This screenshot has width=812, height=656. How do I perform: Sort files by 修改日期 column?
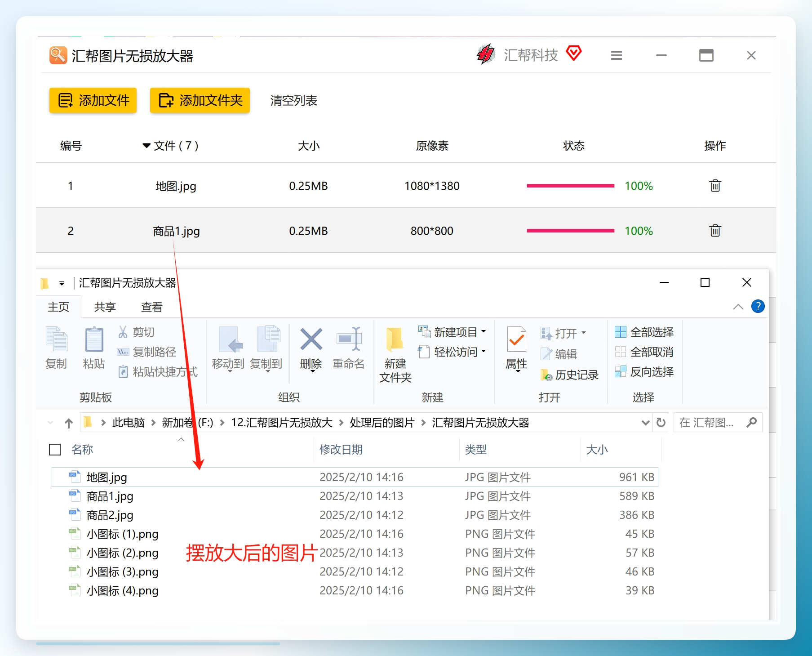pos(341,450)
